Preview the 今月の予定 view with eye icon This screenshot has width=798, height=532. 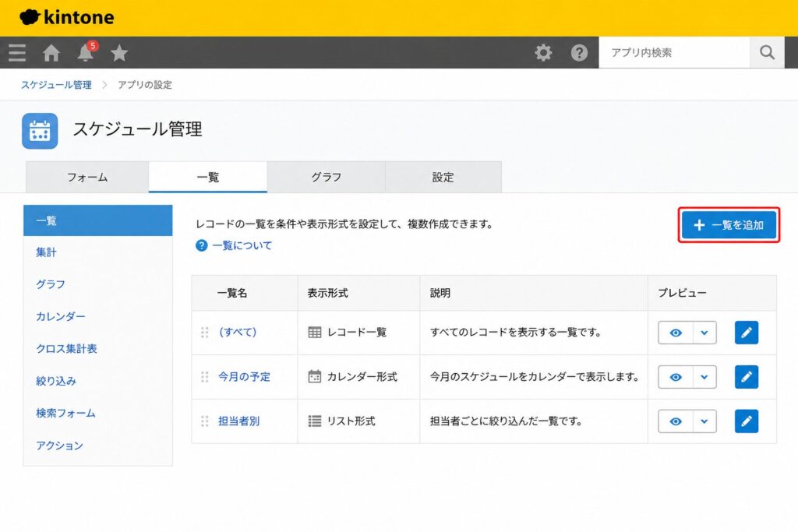click(x=676, y=377)
